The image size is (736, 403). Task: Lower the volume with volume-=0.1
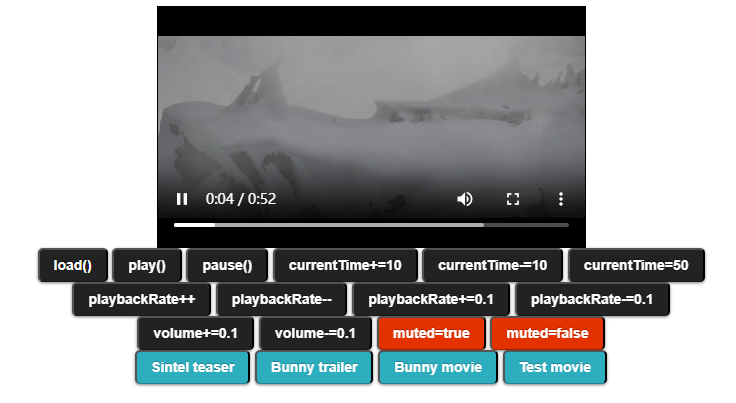(315, 334)
